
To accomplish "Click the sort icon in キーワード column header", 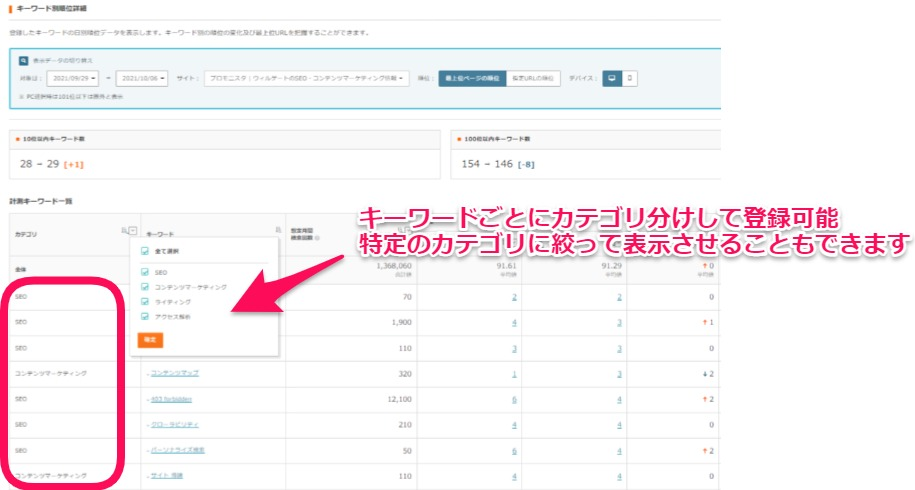I will 279,231.
